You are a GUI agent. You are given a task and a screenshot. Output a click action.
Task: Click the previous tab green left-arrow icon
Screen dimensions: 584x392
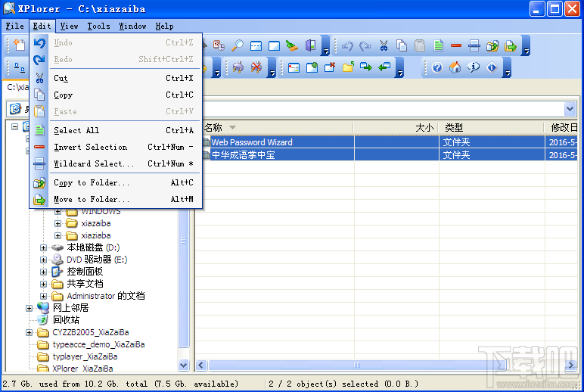point(384,67)
